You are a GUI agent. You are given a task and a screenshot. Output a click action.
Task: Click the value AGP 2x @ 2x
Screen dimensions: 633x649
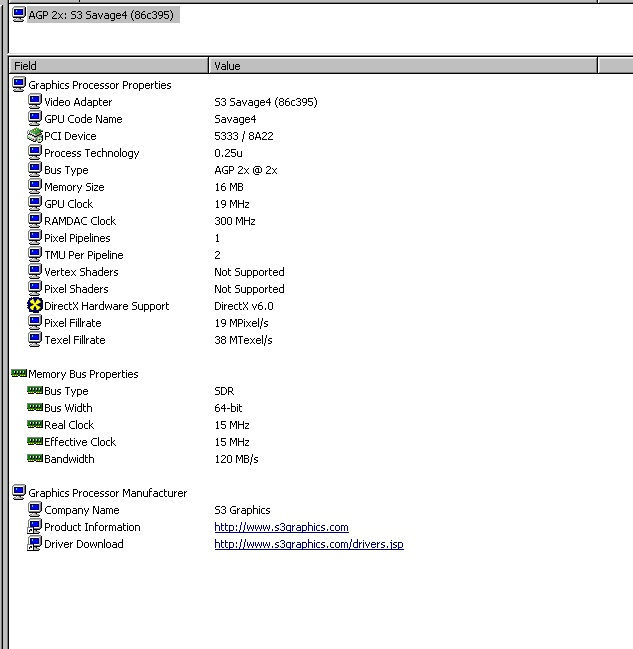point(246,170)
